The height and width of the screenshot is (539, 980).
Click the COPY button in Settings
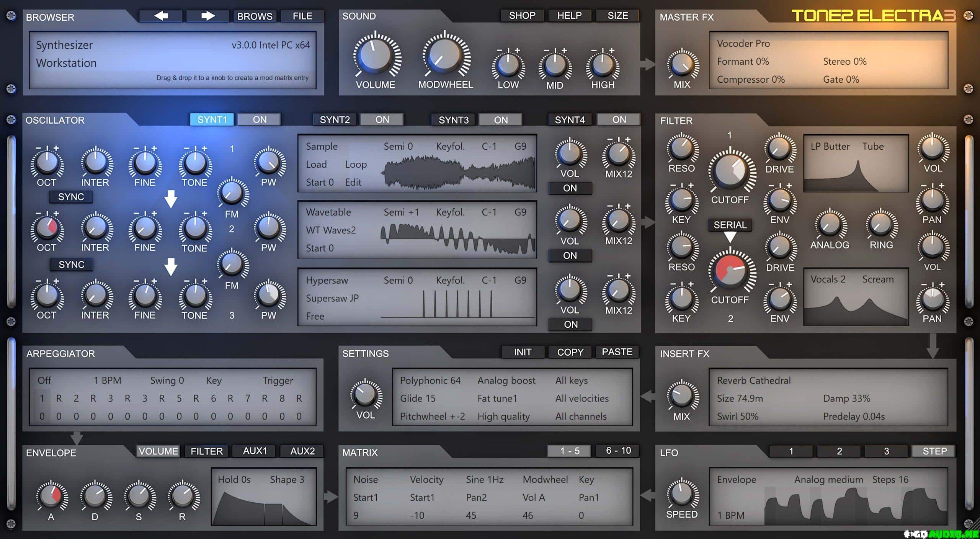click(570, 352)
